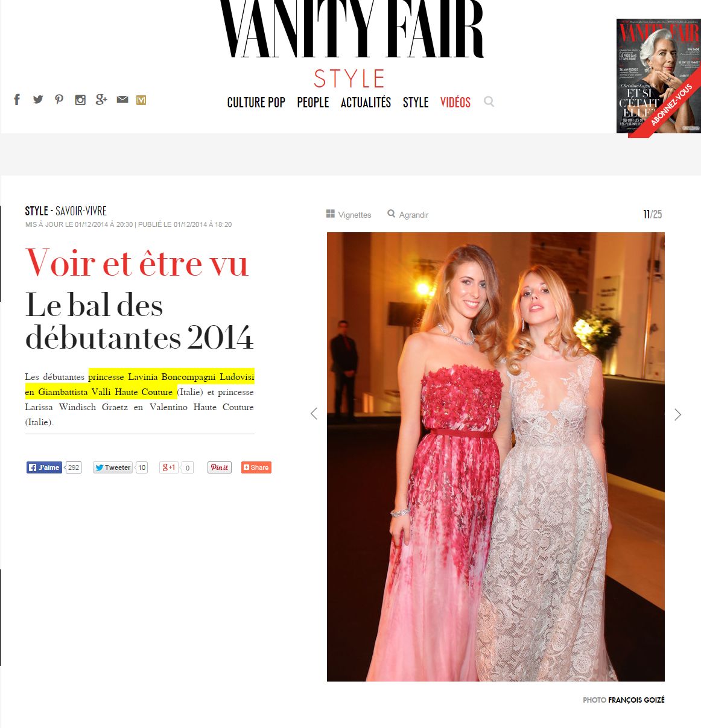Enlarge the photo with Agrandir

click(x=408, y=215)
